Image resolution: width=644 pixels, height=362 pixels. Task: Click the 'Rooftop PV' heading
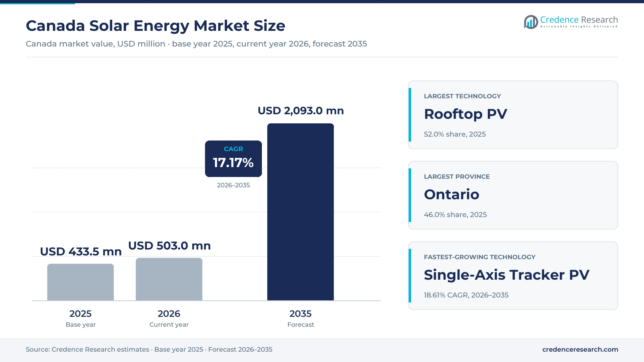click(x=466, y=114)
